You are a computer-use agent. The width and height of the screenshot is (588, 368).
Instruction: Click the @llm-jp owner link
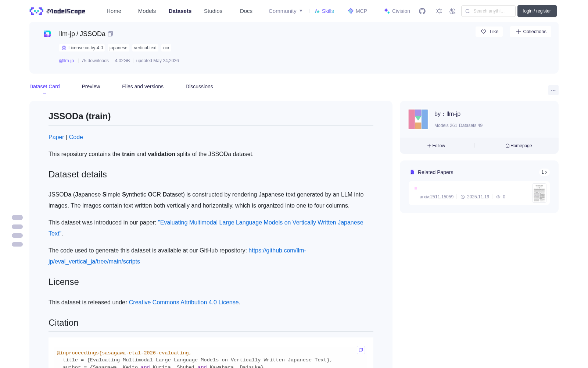66,61
